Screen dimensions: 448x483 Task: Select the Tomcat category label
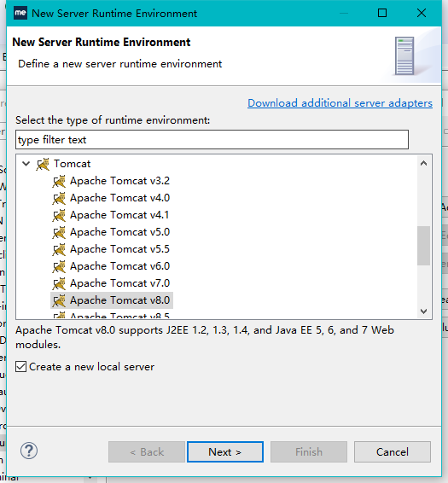coord(72,164)
